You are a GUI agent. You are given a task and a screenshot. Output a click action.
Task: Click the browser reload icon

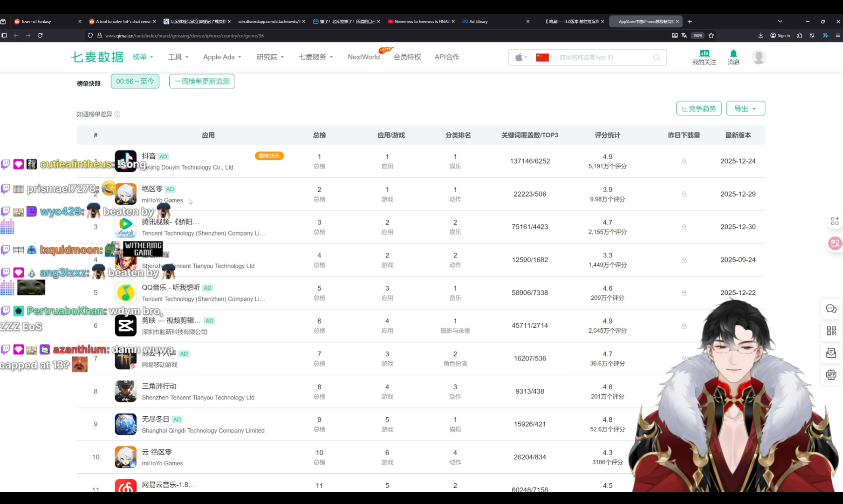(40, 35)
